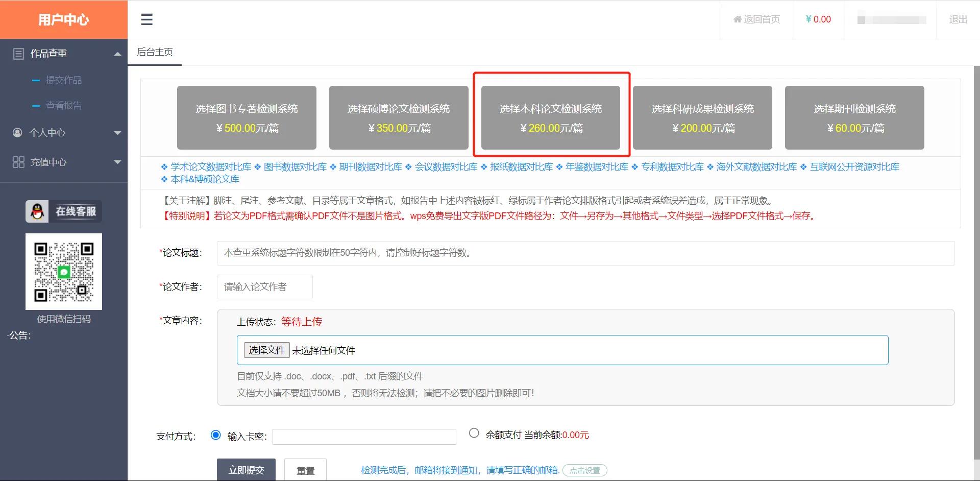Click 选择文件 to pick a file
Image resolution: width=980 pixels, height=481 pixels.
pyautogui.click(x=266, y=350)
